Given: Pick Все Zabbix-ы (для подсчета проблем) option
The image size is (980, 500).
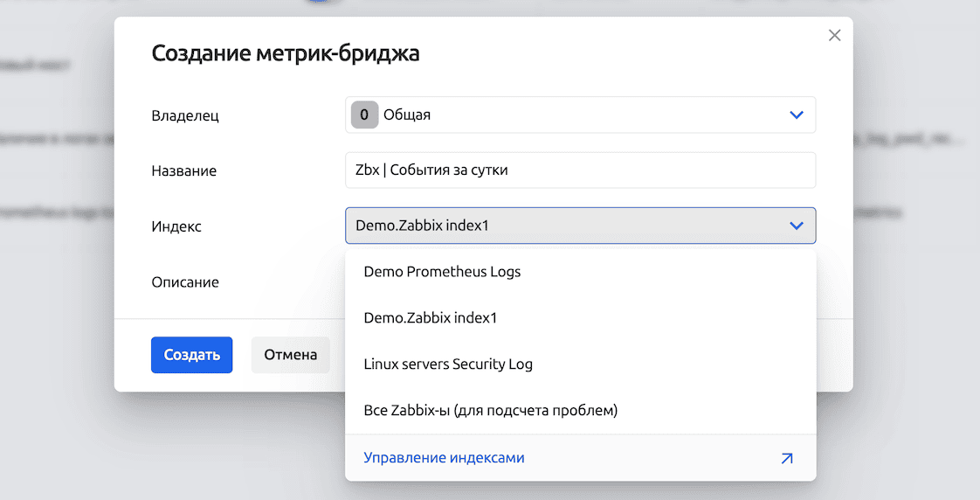Looking at the screenshot, I should 490,411.
